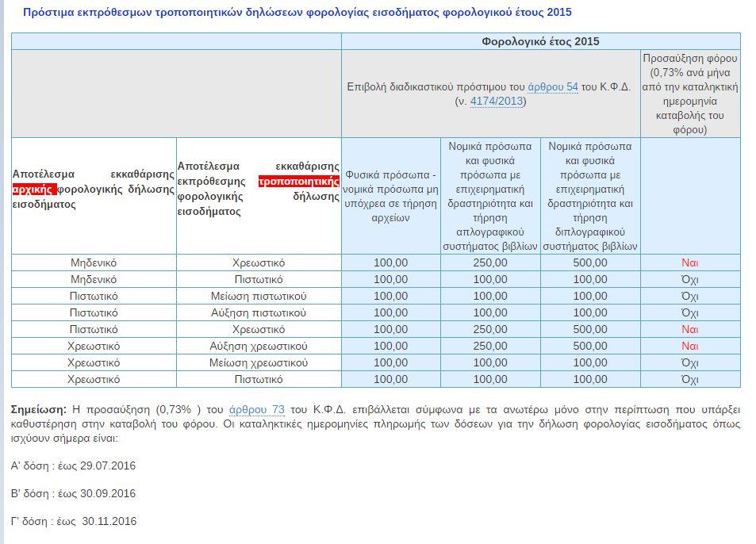
Task: Click the highlighted word αρχικής
Action: click(34, 190)
